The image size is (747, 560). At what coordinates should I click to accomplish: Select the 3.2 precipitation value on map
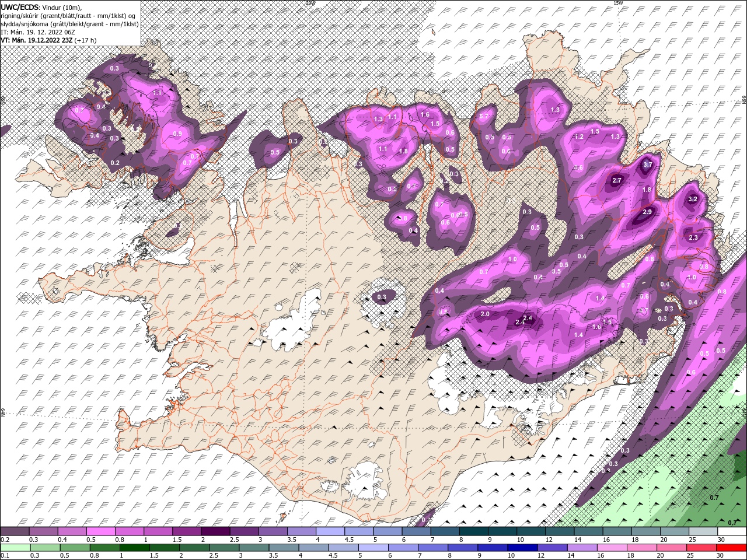pos(693,199)
